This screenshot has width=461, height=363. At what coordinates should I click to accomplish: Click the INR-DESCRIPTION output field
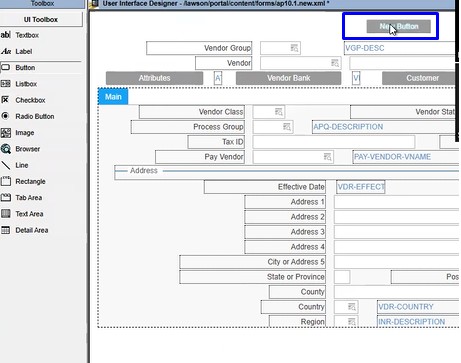pyautogui.click(x=418, y=322)
